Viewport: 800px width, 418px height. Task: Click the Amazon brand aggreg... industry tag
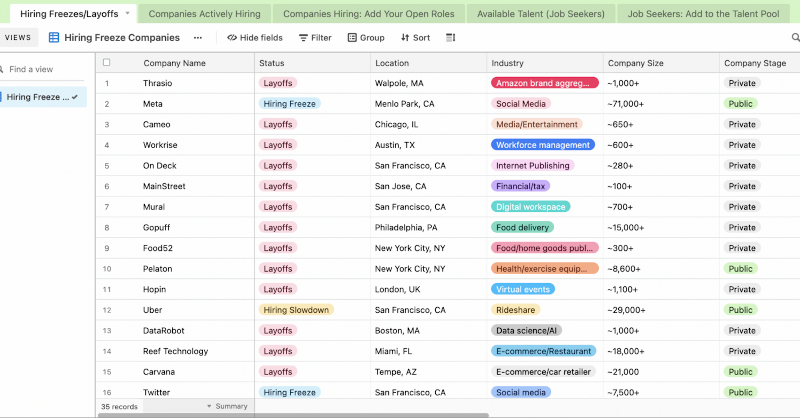[x=544, y=83]
